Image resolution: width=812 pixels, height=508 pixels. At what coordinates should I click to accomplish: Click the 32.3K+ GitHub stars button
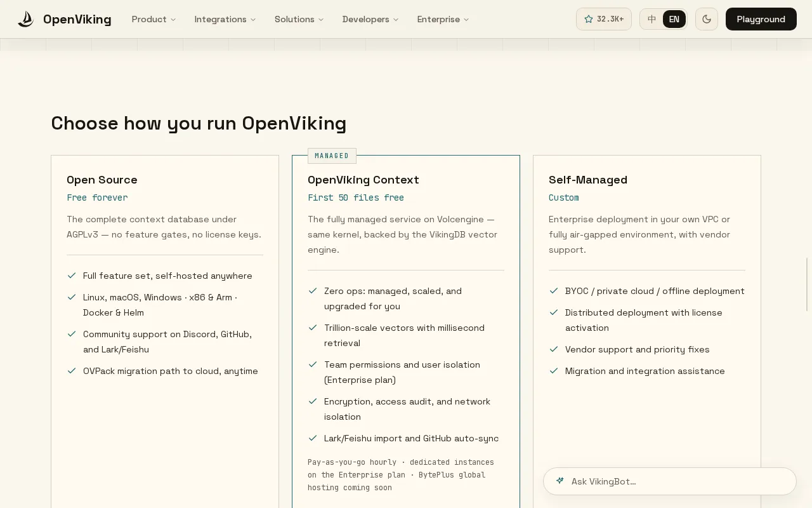click(604, 19)
